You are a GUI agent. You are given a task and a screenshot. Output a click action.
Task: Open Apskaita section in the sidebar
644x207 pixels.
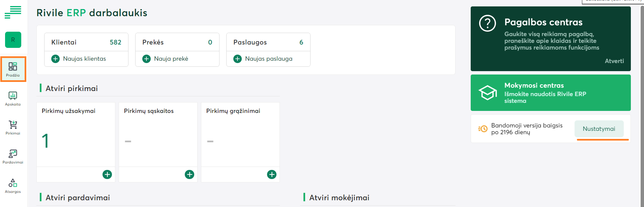coord(13,98)
